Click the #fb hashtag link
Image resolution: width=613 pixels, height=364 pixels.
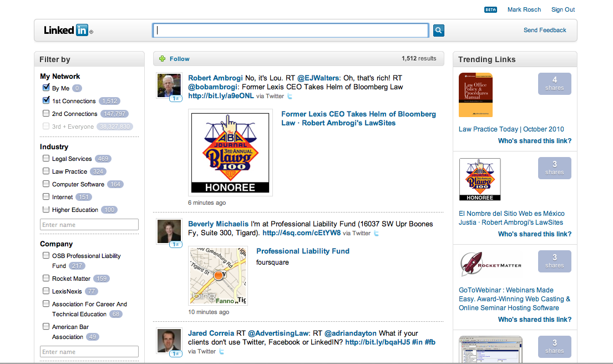[430, 342]
